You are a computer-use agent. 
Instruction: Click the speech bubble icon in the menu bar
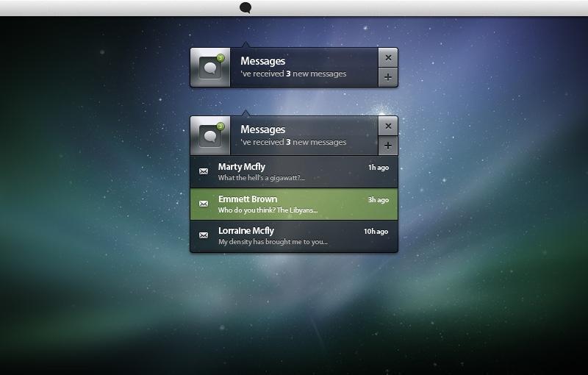pyautogui.click(x=245, y=7)
